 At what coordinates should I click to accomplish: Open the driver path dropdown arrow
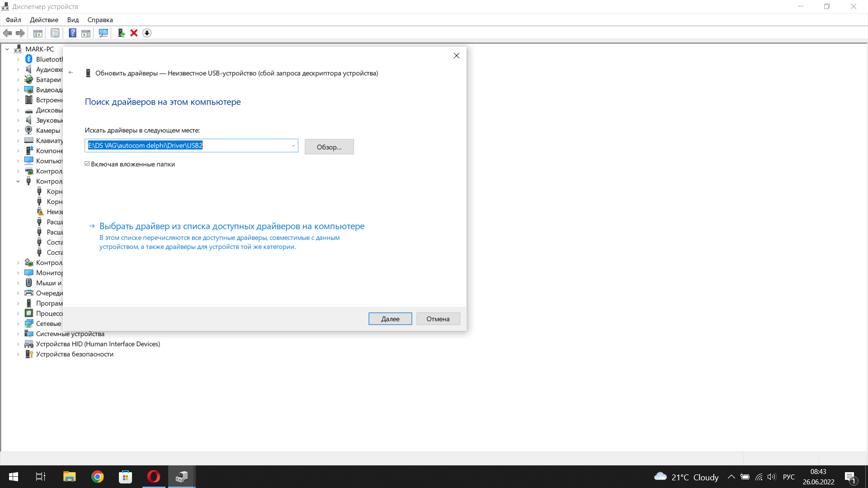tap(293, 145)
